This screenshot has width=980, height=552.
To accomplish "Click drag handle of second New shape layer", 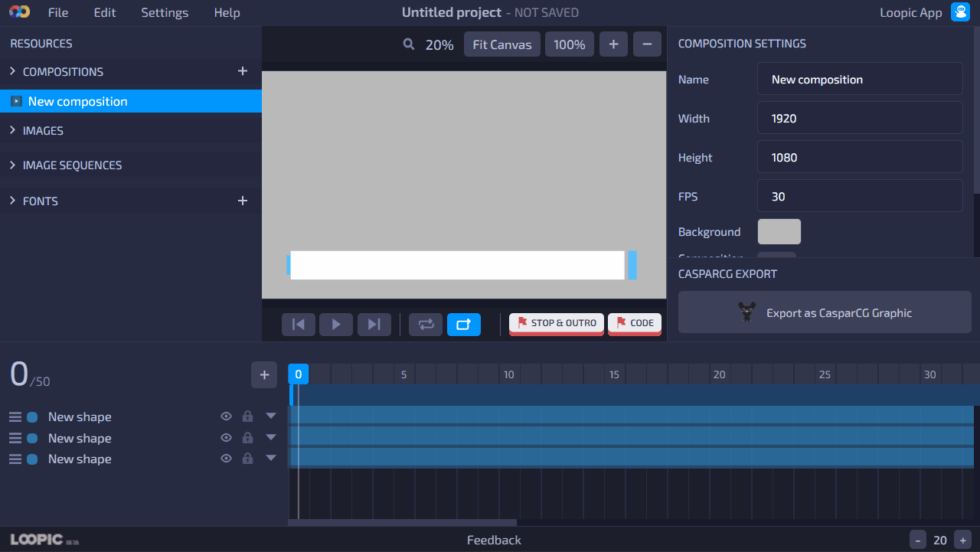I will coord(15,438).
